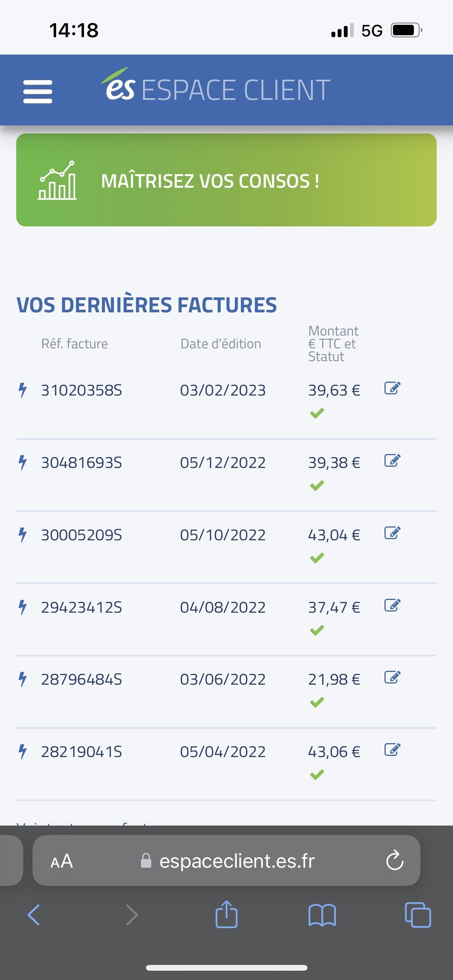453x980 pixels.
Task: Open the edit icon for invoice 28219041S
Action: click(x=392, y=749)
